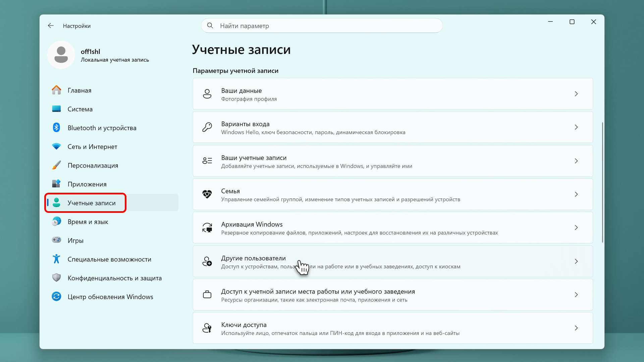
Task: Go to Главная section
Action: click(x=79, y=90)
